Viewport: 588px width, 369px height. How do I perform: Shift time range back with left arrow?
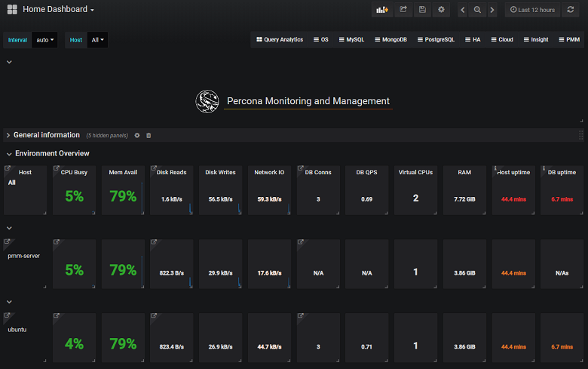463,10
